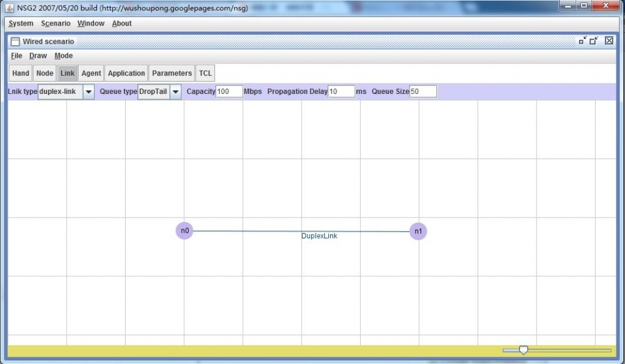Image resolution: width=625 pixels, height=364 pixels.
Task: Open the Scenario menu
Action: [x=56, y=24]
